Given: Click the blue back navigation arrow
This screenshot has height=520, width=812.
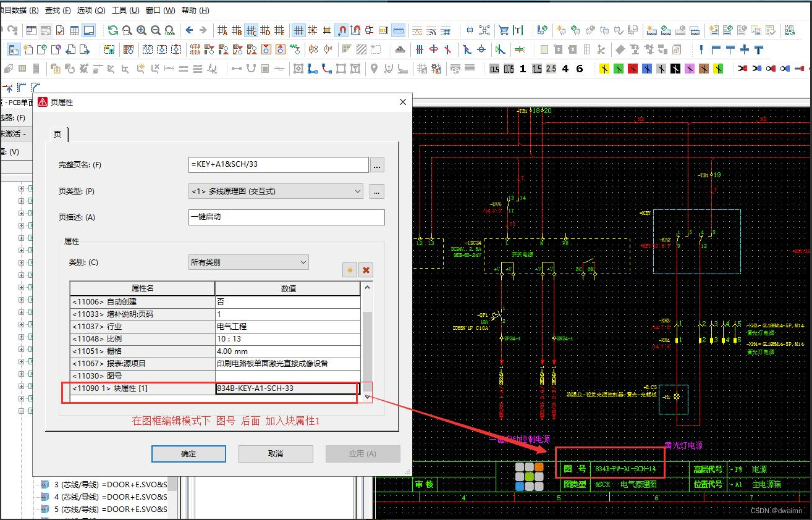Looking at the screenshot, I should 189,30.
